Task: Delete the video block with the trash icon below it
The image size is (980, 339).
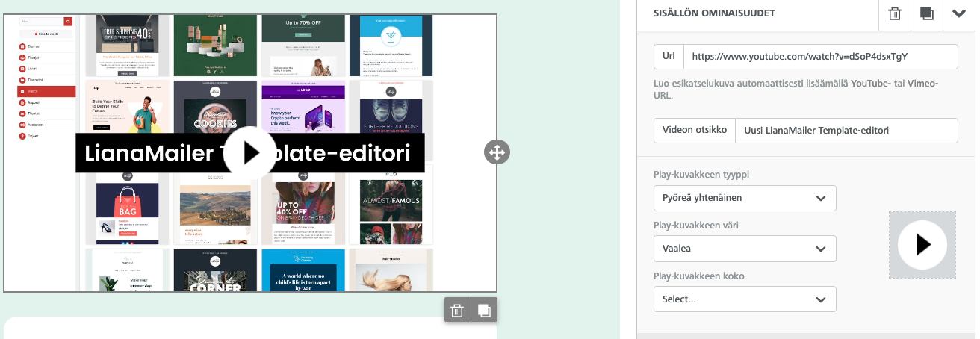Action: tap(458, 310)
